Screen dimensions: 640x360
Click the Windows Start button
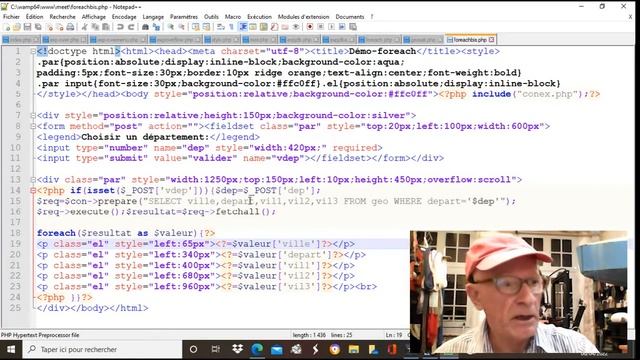pos(11,349)
